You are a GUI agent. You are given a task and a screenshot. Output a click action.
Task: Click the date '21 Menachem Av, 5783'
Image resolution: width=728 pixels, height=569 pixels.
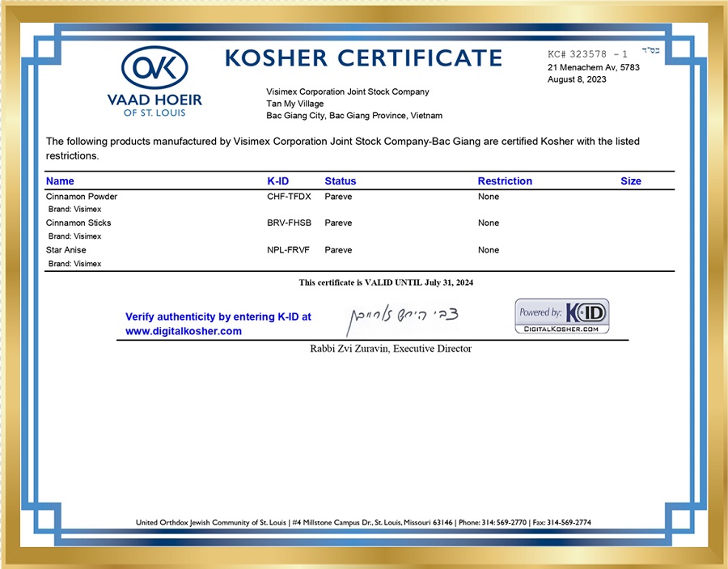click(x=594, y=67)
